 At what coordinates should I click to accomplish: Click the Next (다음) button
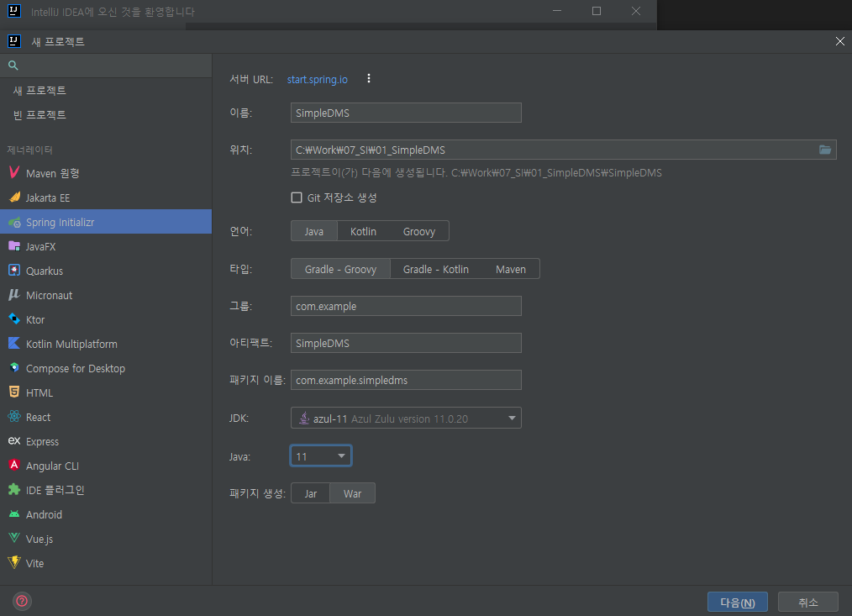click(738, 602)
